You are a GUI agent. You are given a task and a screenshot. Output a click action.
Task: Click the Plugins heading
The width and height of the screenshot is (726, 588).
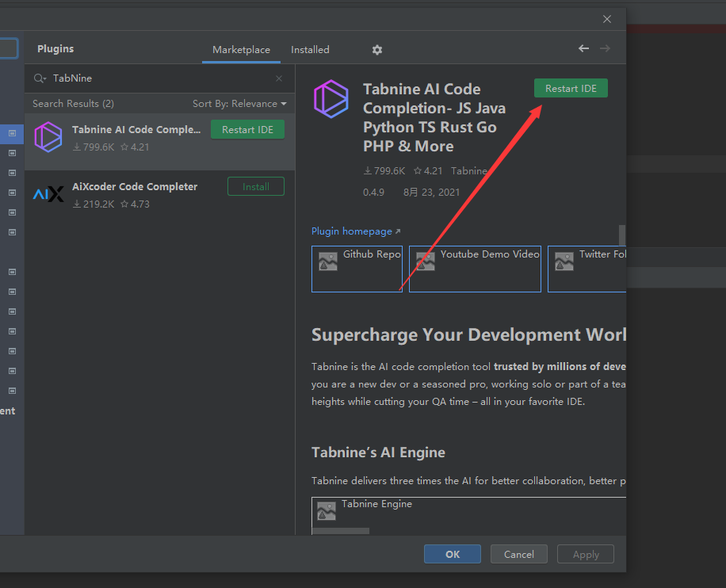tap(55, 48)
